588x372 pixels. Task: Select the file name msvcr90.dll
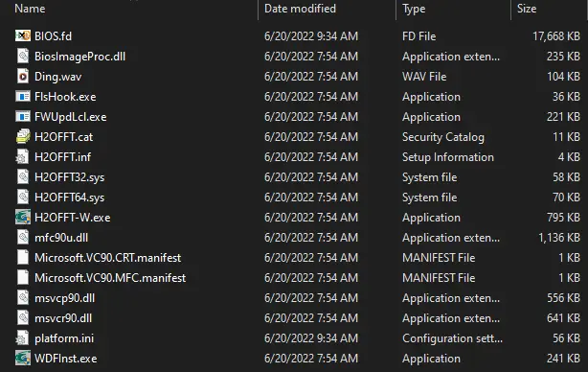(63, 318)
